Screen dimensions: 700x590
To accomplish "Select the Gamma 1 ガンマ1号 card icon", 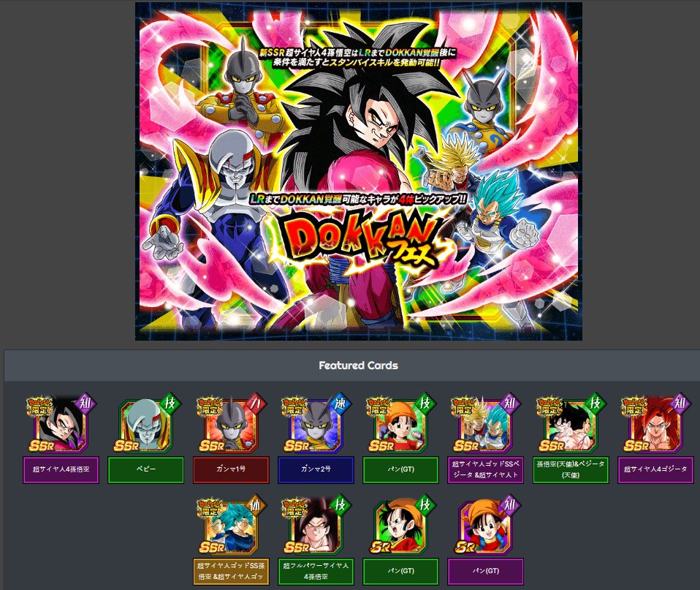I will click(x=231, y=424).
